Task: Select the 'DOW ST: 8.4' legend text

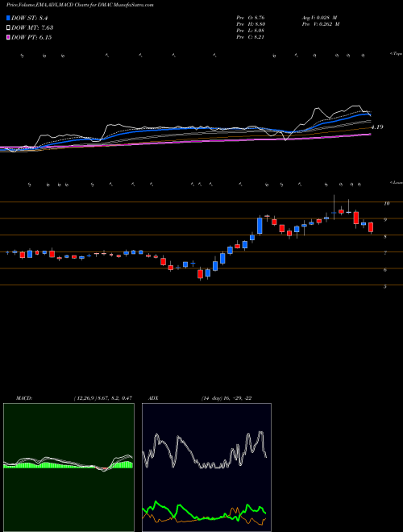Action: point(31,18)
